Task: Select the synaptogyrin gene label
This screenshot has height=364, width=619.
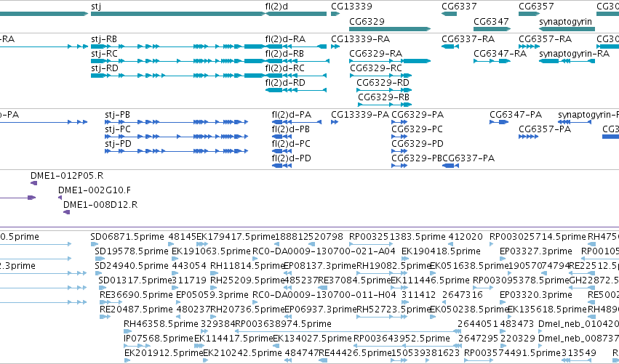Action: click(565, 21)
